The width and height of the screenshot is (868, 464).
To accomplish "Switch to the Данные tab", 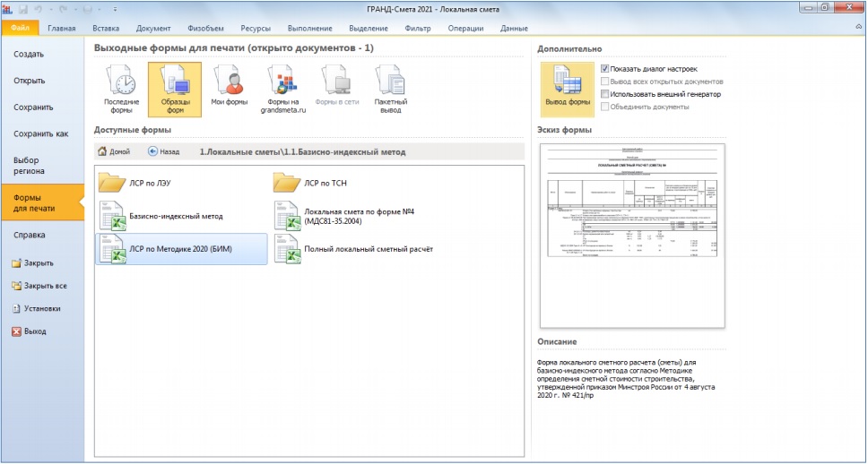I will tap(515, 28).
